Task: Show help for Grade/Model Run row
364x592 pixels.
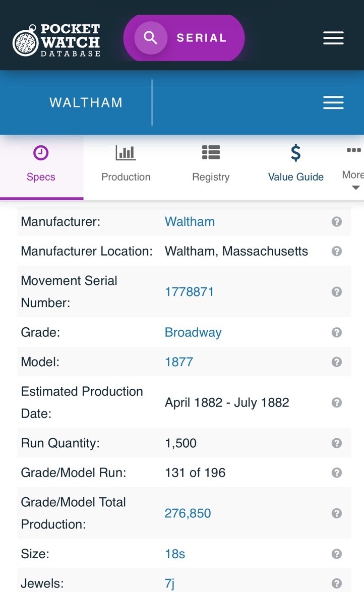Action: (337, 472)
